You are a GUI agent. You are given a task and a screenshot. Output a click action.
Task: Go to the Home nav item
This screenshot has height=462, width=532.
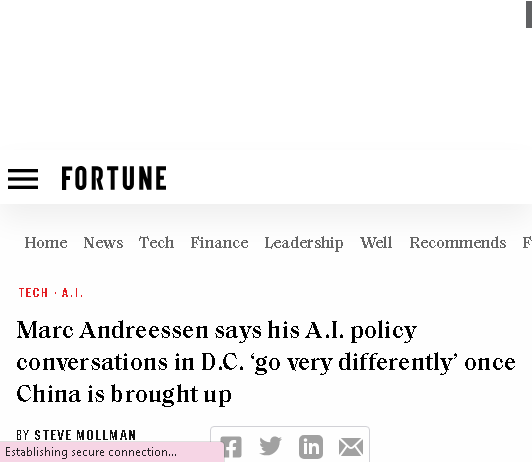pyautogui.click(x=46, y=243)
